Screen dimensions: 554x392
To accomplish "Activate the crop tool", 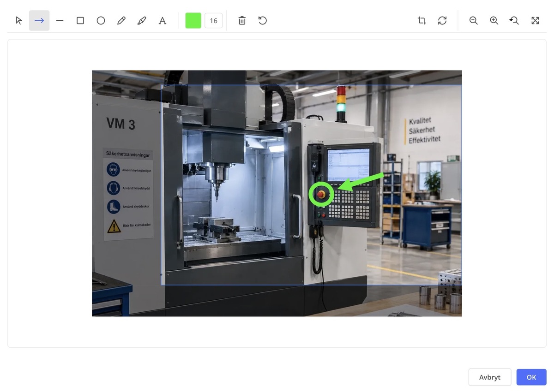I will (422, 20).
